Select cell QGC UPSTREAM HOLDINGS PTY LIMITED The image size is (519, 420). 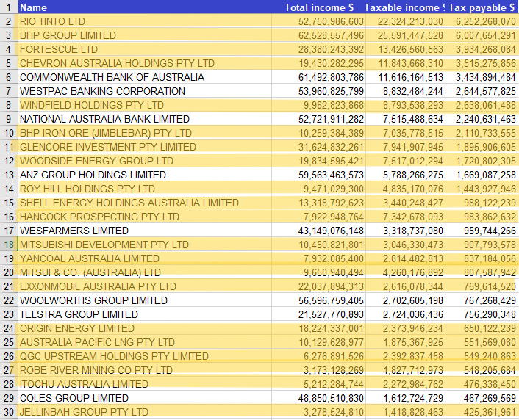click(x=145, y=356)
